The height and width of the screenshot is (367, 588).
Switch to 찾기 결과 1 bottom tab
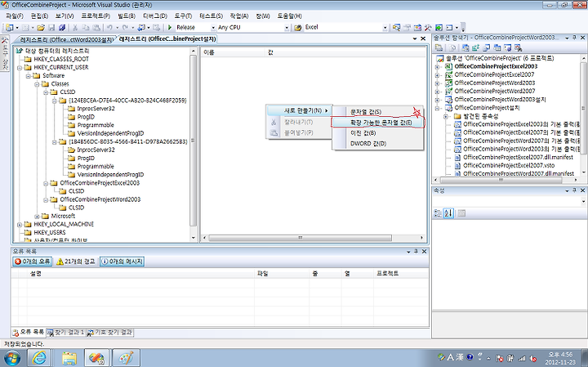click(x=66, y=332)
